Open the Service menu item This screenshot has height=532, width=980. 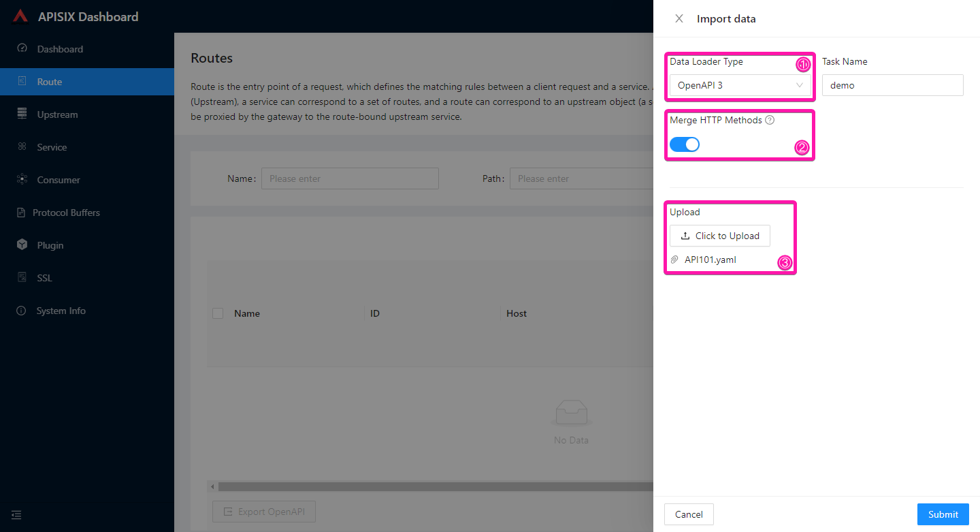87,147
